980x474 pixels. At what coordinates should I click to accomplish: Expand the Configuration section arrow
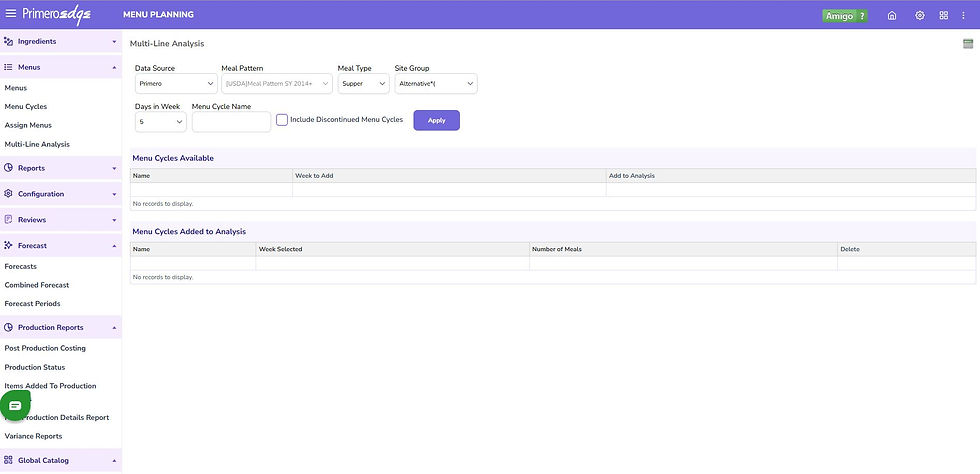tap(114, 194)
